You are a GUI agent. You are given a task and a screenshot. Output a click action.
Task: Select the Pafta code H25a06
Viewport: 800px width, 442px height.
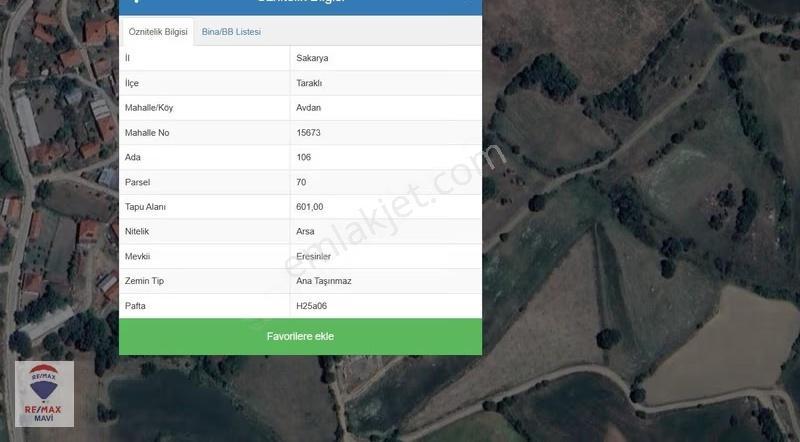[311, 306]
